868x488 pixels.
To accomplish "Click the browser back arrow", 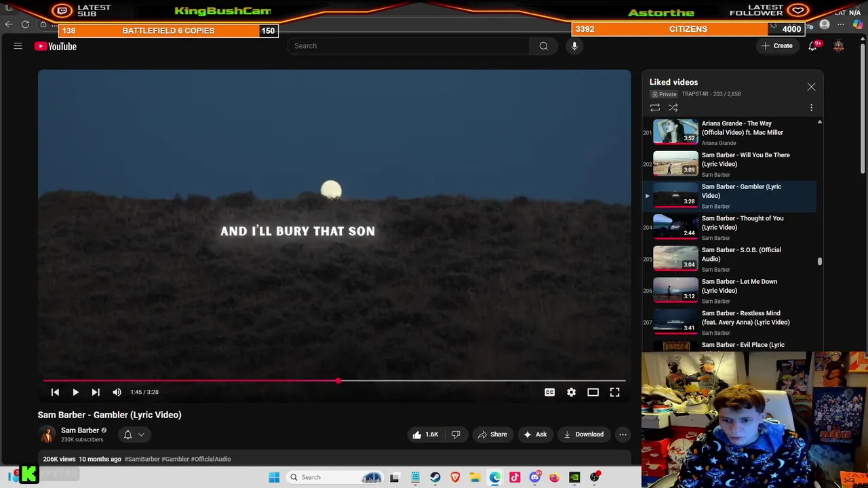I will (x=9, y=24).
